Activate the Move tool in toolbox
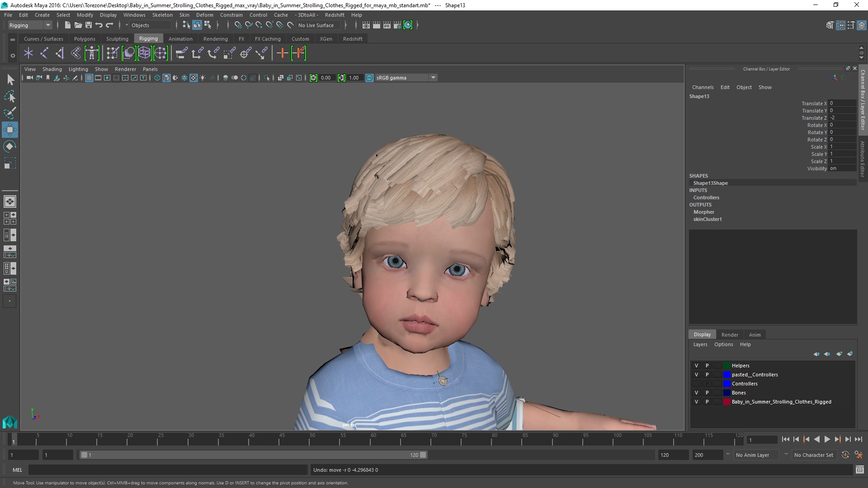868x488 pixels. (10, 130)
